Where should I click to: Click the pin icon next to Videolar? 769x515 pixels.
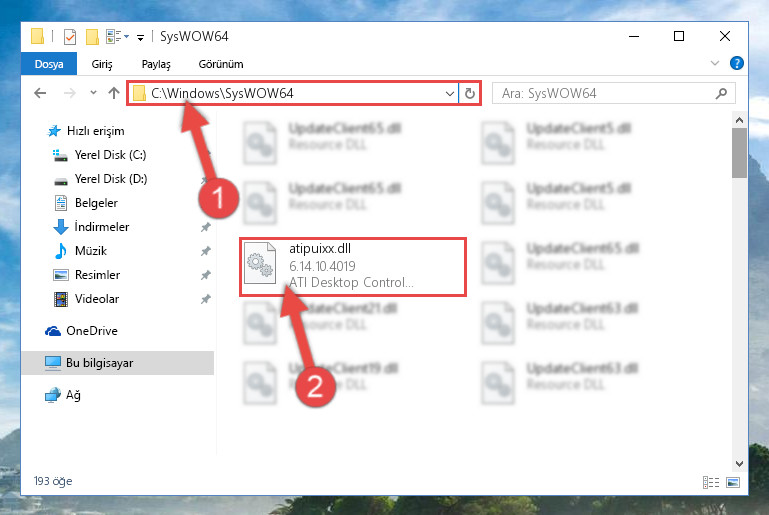click(x=205, y=299)
